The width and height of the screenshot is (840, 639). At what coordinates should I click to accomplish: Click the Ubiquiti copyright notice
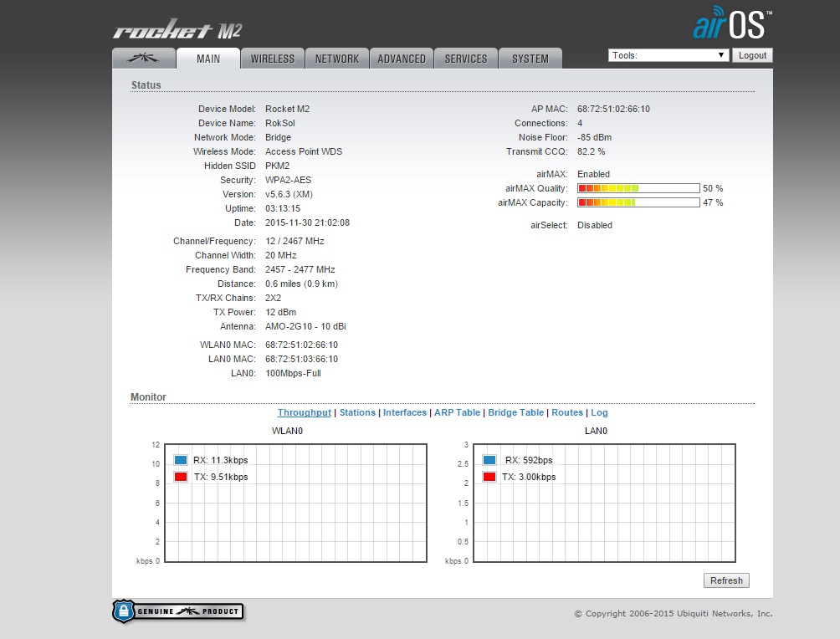[673, 614]
